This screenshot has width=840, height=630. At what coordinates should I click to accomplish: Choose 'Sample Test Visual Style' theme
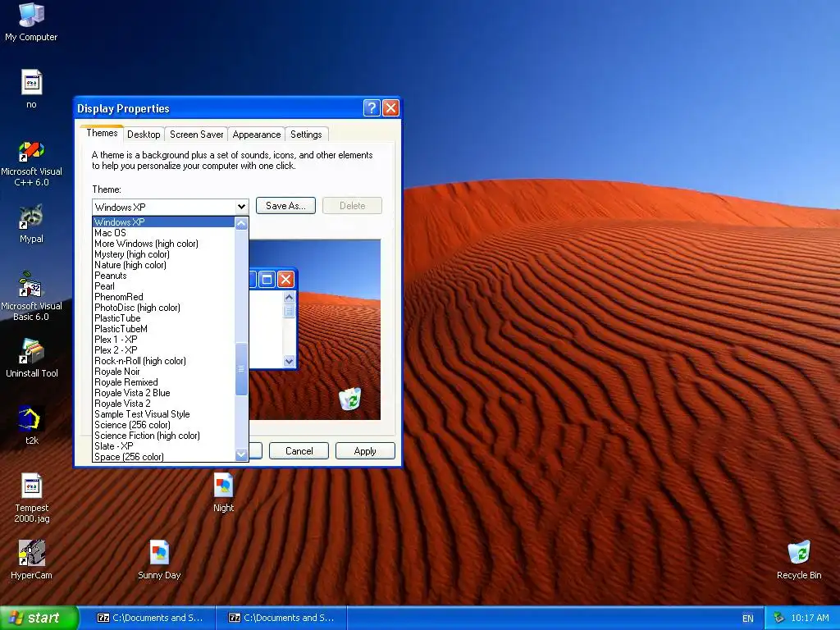[164, 414]
